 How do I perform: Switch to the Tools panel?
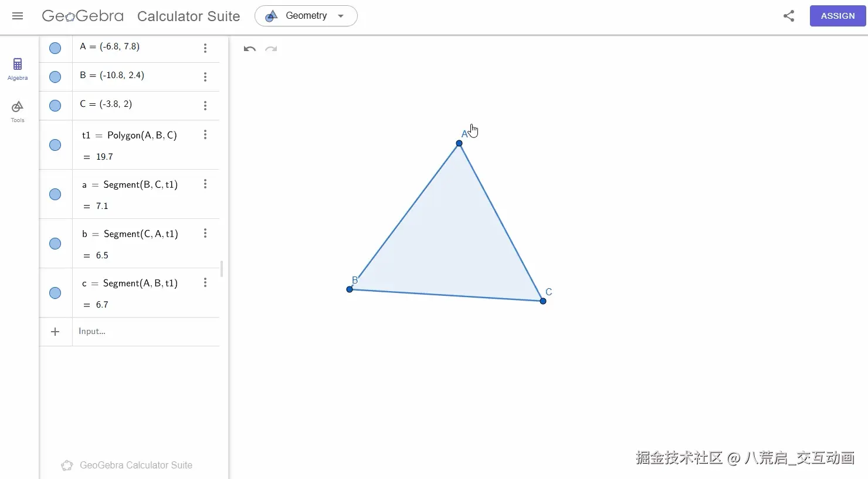click(x=18, y=111)
